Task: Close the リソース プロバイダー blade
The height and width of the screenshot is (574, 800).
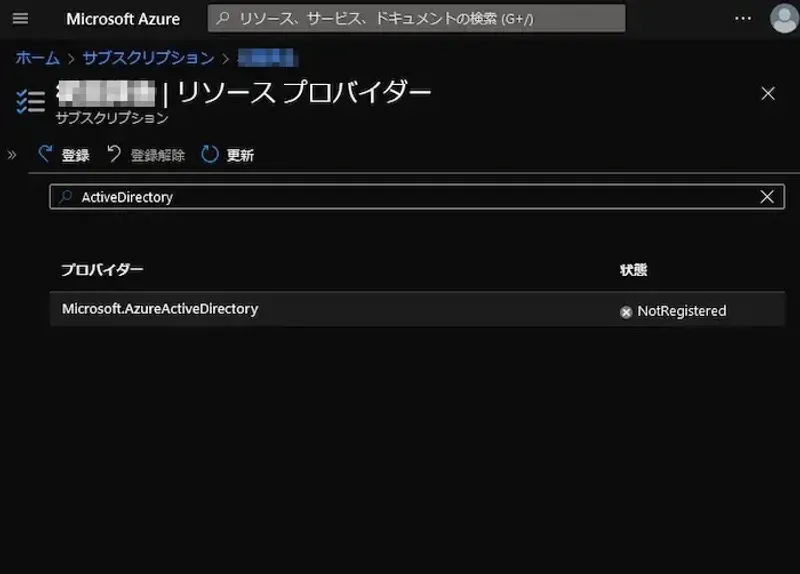Action: coord(768,93)
